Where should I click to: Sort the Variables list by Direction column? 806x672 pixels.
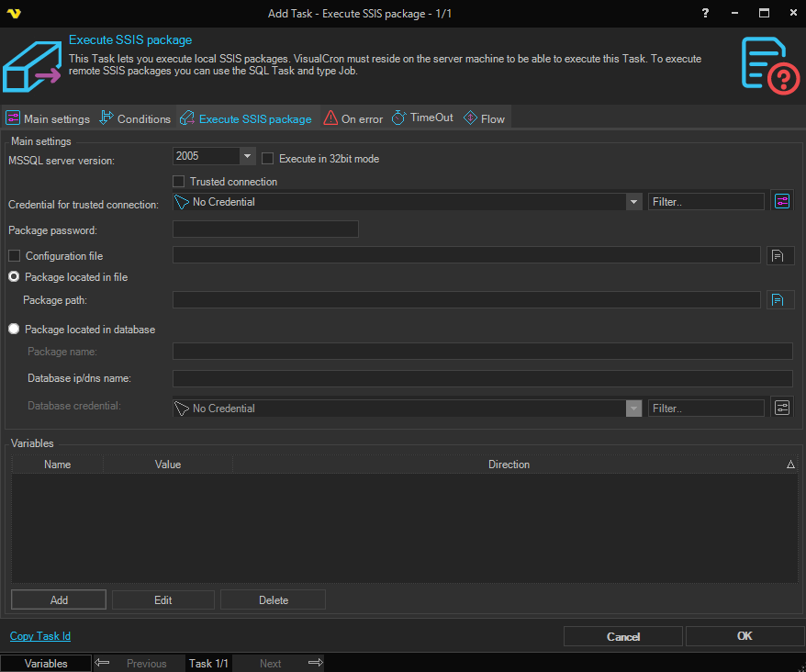pyautogui.click(x=509, y=465)
